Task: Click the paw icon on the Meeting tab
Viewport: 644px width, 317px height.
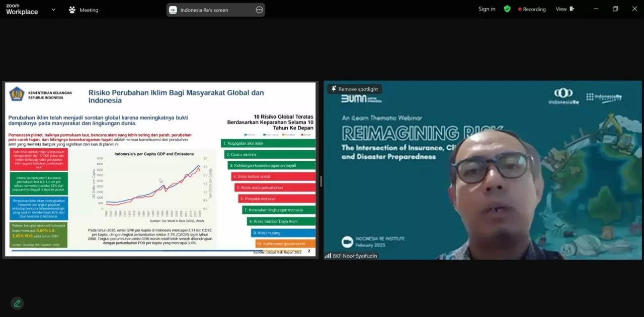Action: [72, 10]
